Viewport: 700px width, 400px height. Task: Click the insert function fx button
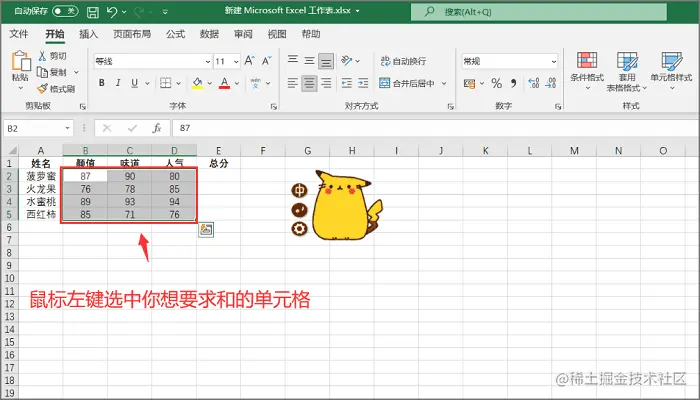pyautogui.click(x=157, y=129)
